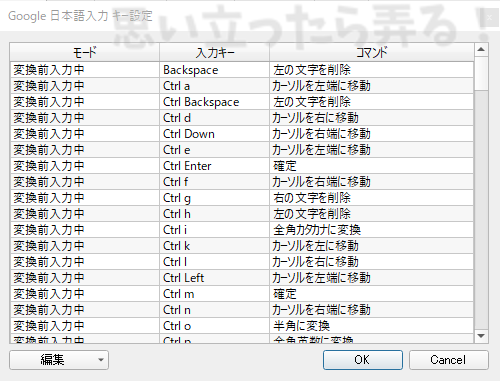Click 変換前入力中 mode in Ctrl o row
Image resolution: width=500 pixels, height=381 pixels.
click(x=85, y=326)
